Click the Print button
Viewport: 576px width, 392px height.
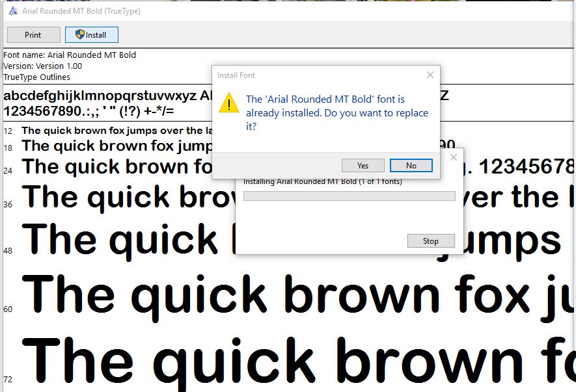click(x=33, y=35)
